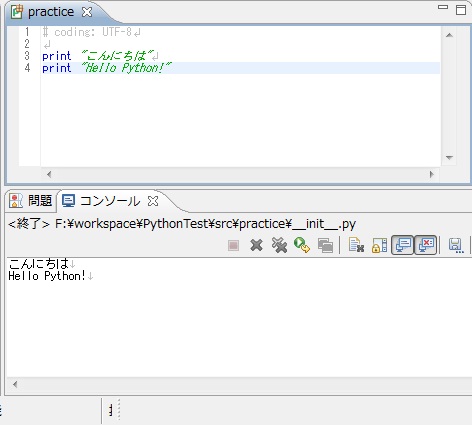472x425 pixels.
Task: Relaunch with the green run icon
Action: 302,245
